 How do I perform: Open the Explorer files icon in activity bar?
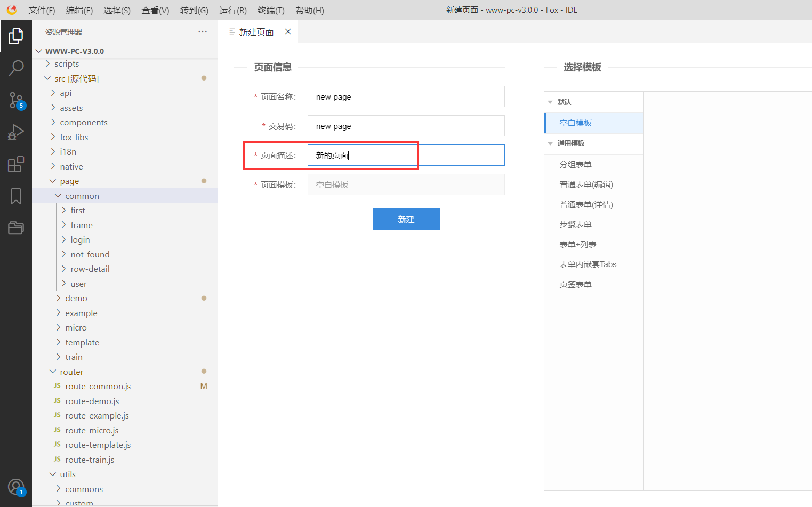click(x=16, y=36)
